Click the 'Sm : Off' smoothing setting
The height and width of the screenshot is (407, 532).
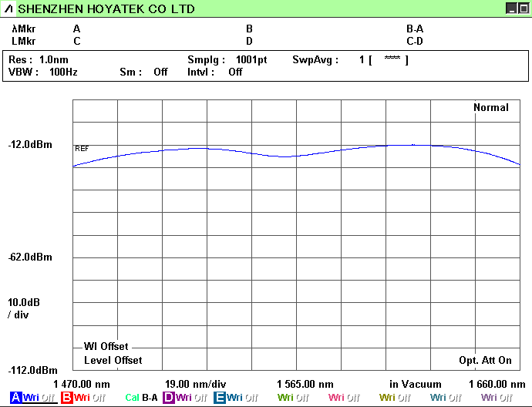[x=143, y=72]
